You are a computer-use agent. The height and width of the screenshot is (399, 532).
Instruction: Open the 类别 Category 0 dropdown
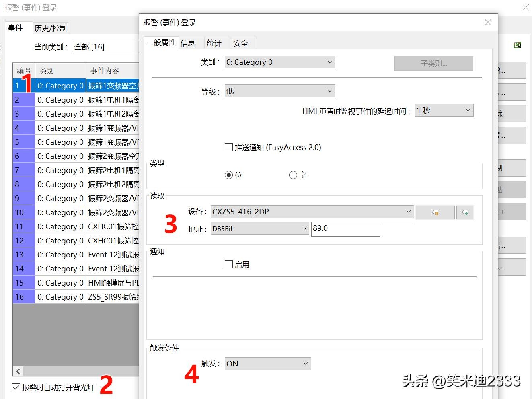coord(279,62)
